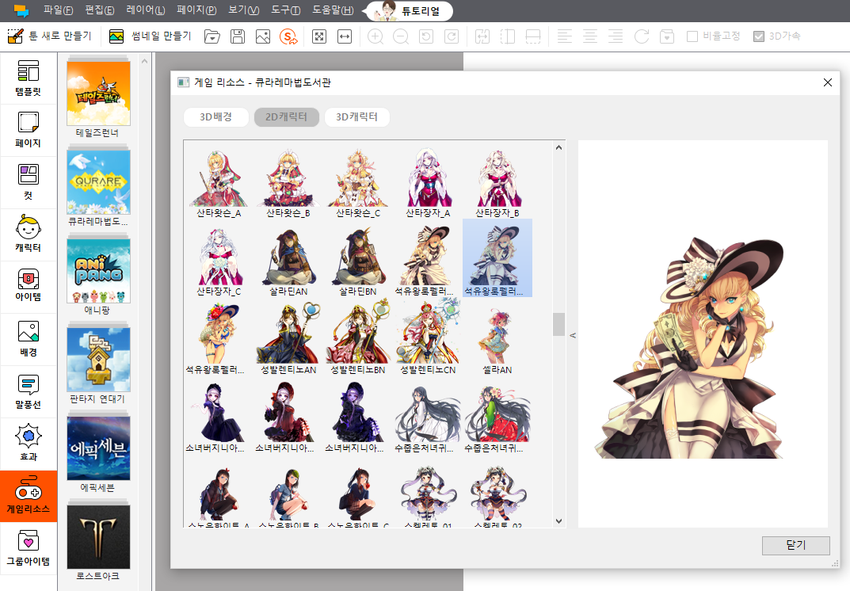Open the 도움말 menu
The width and height of the screenshot is (850, 591).
coord(333,10)
